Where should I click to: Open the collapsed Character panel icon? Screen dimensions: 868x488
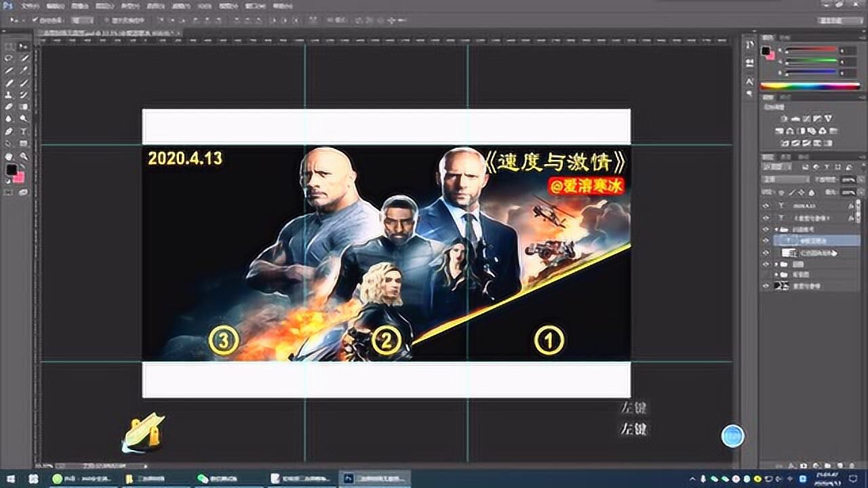tap(750, 81)
